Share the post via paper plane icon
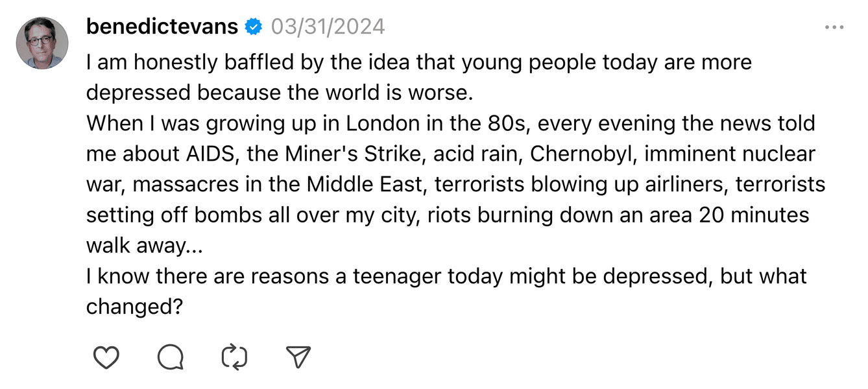 [298, 357]
